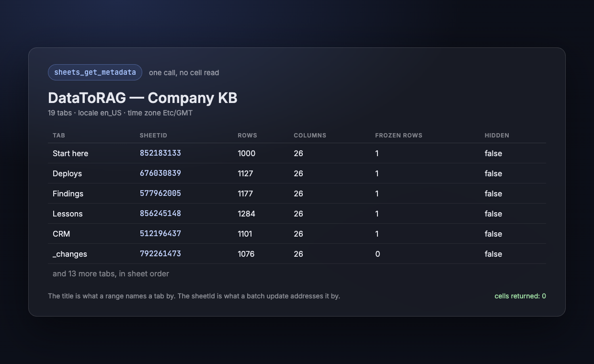Click the hidden value false in the CRM row
The width and height of the screenshot is (594, 364).
493,234
